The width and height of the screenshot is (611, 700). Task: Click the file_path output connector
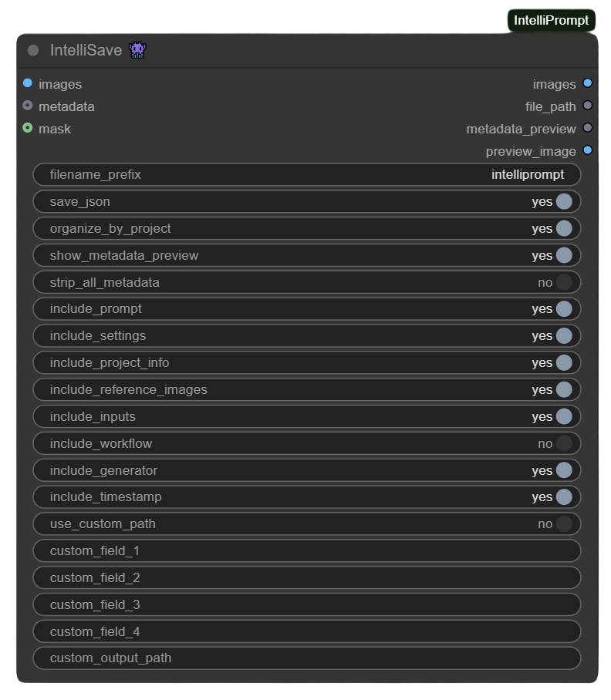(588, 106)
